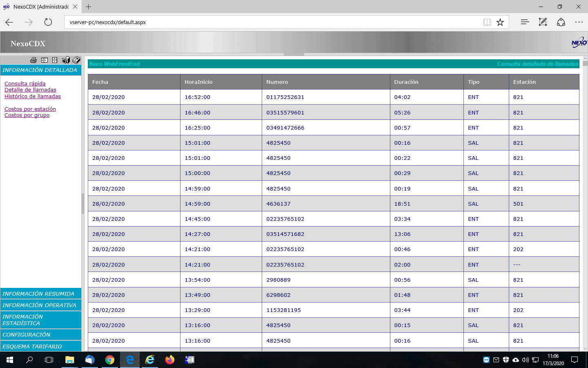
Task: Open Histórico de llamadas link
Action: coord(33,96)
